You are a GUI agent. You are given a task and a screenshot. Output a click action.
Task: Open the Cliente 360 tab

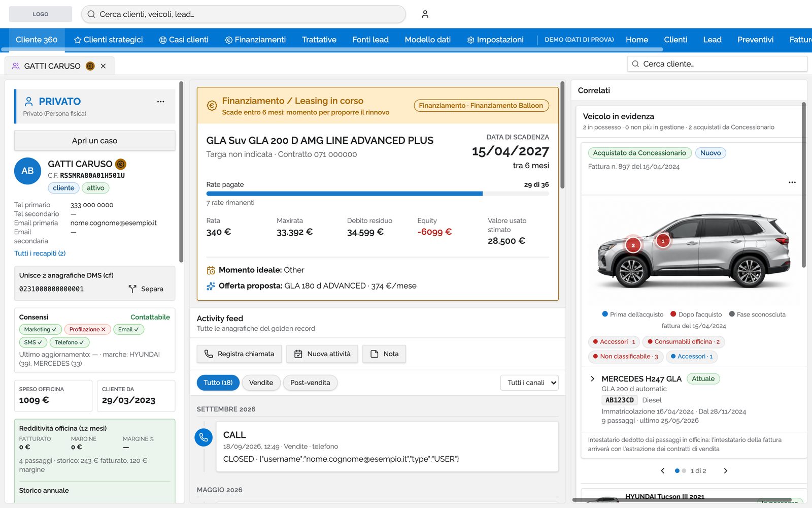37,40
